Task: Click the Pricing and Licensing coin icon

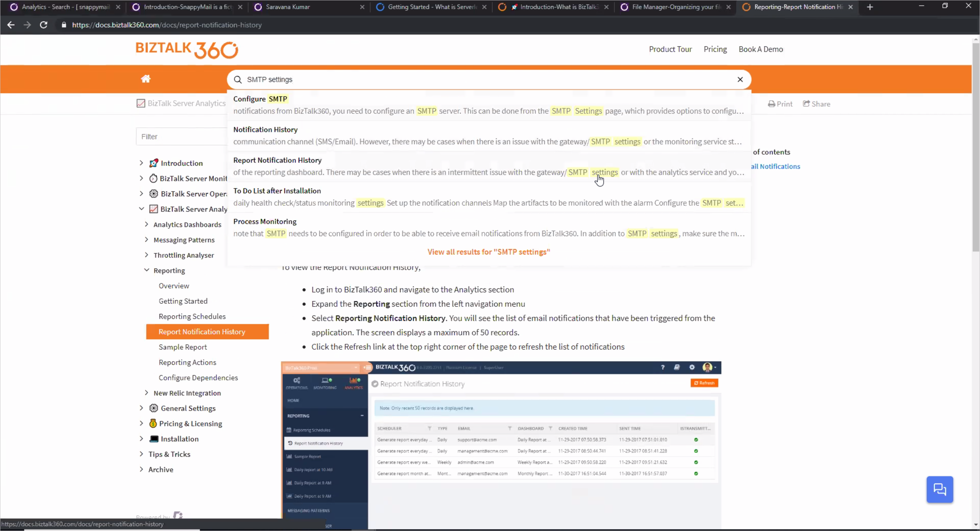Action: [152, 423]
